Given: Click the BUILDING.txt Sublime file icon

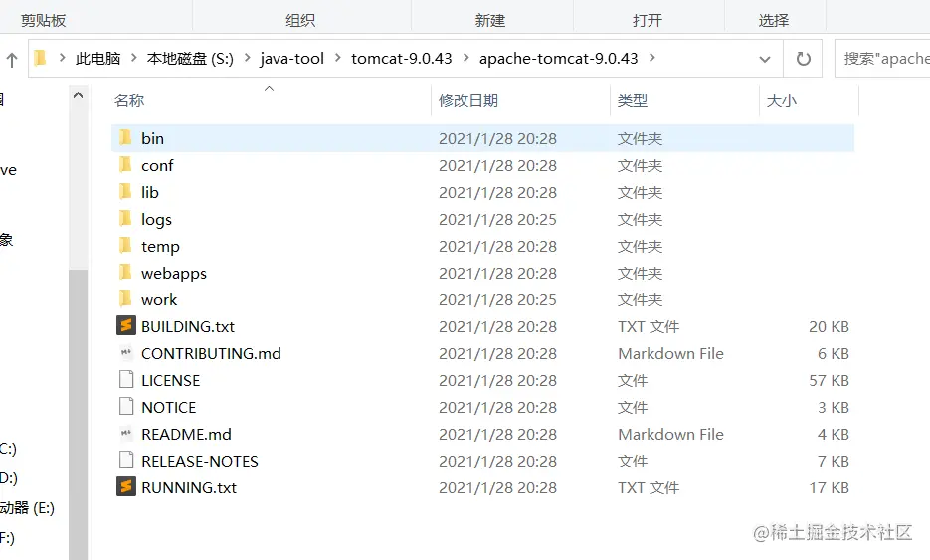Looking at the screenshot, I should (x=125, y=325).
